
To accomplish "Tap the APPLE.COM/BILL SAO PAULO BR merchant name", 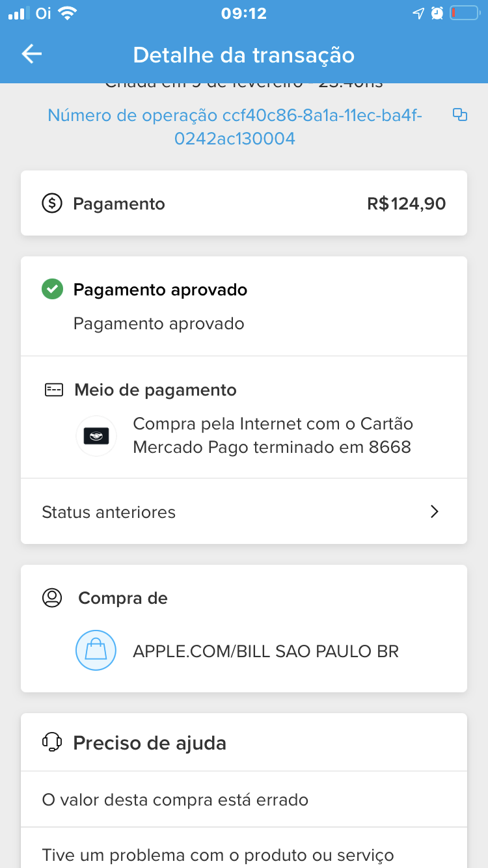I will (265, 651).
